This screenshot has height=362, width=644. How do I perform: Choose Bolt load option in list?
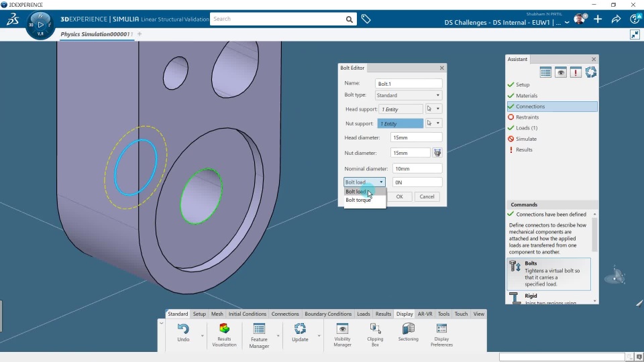pos(365,192)
